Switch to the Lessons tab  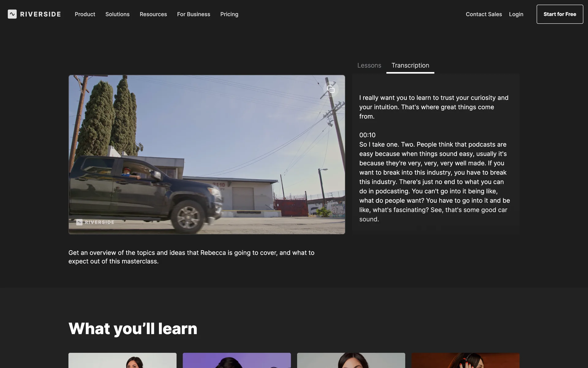[x=369, y=65]
